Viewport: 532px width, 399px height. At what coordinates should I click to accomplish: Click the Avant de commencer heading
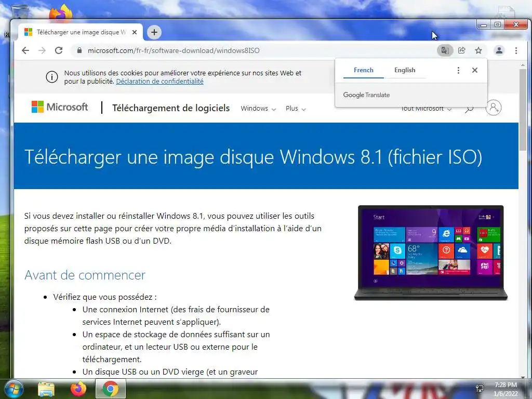pyautogui.click(x=85, y=275)
